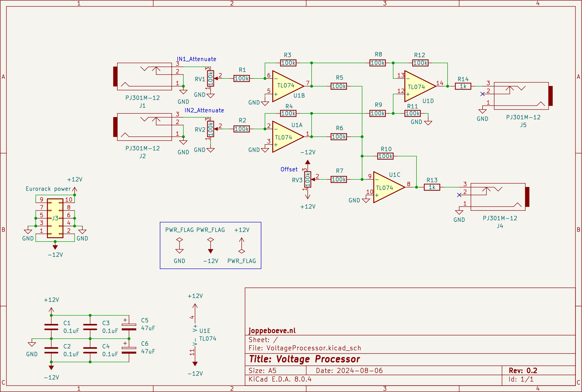Viewport: 582px width, 392px height.
Task: Click the J3 Eurorack power connector
Action: tap(55, 218)
